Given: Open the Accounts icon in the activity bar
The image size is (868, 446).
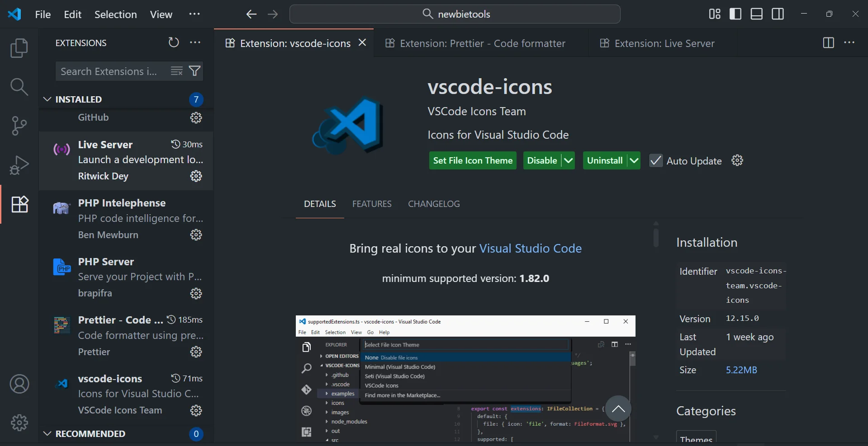Looking at the screenshot, I should pos(19,384).
